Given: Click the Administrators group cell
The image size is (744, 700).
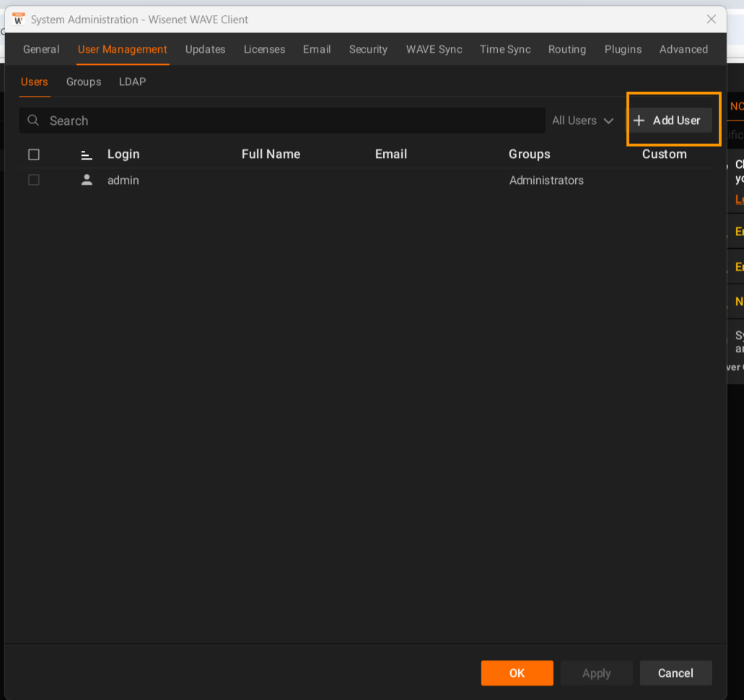Looking at the screenshot, I should 546,180.
